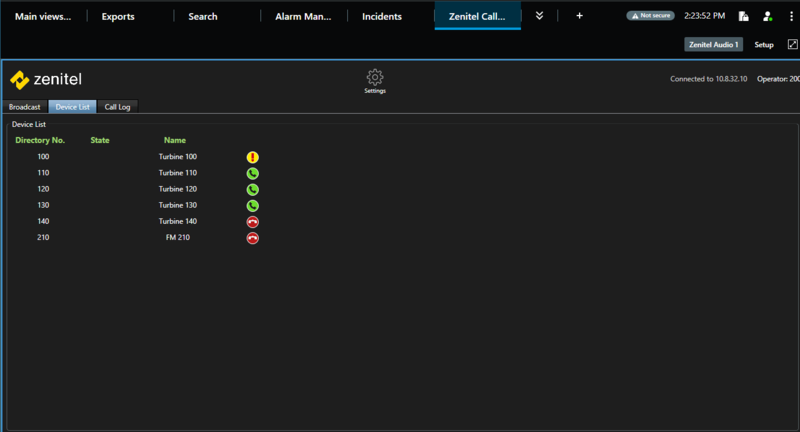The height and width of the screenshot is (432, 800).
Task: Open the three-dot more options menu
Action: coord(790,16)
